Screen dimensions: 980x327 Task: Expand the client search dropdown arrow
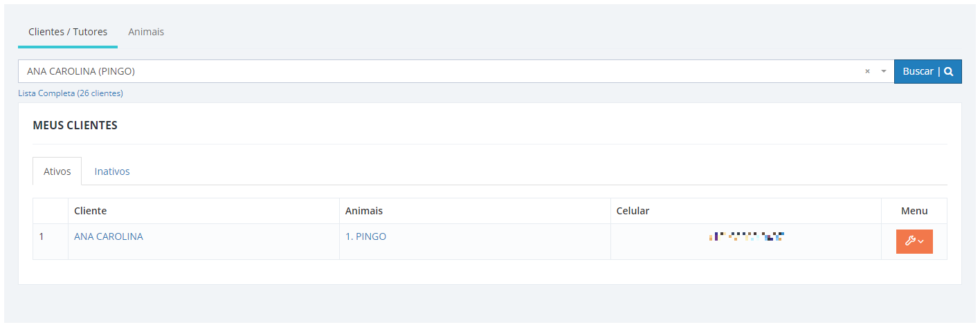tap(883, 71)
